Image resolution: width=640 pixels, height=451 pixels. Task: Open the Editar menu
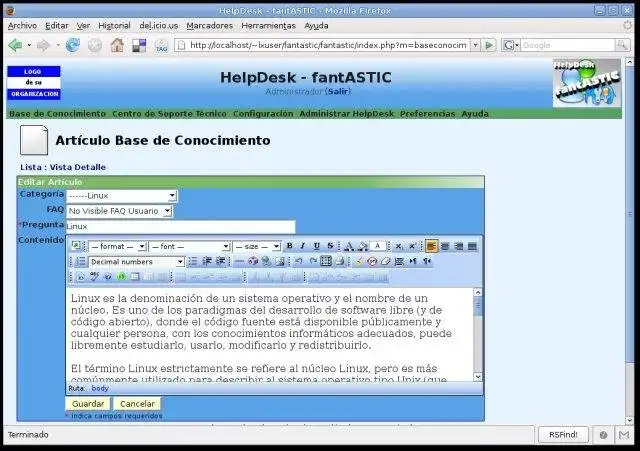pyautogui.click(x=57, y=26)
